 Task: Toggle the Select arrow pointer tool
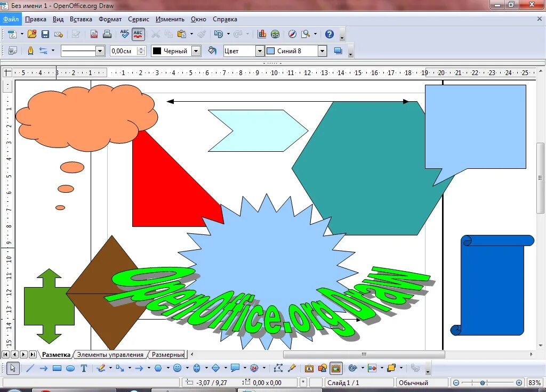coord(13,368)
